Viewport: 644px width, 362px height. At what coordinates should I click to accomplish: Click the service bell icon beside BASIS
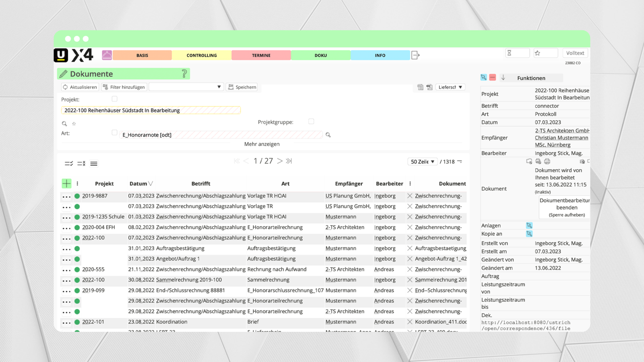click(107, 55)
